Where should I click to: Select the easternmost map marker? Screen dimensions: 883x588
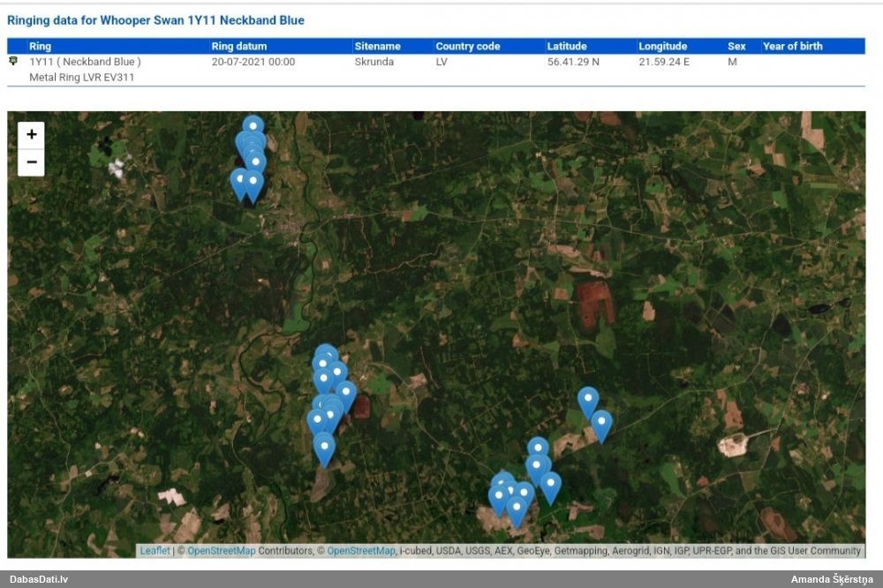[601, 424]
